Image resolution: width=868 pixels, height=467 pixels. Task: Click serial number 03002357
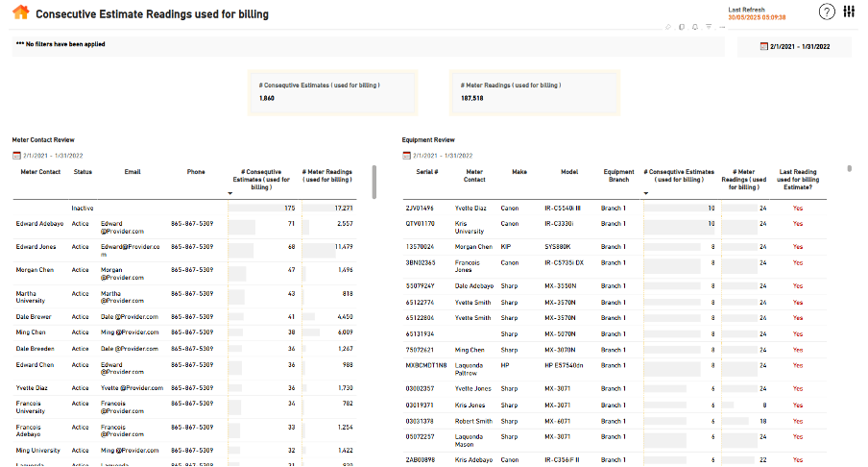pyautogui.click(x=420, y=389)
